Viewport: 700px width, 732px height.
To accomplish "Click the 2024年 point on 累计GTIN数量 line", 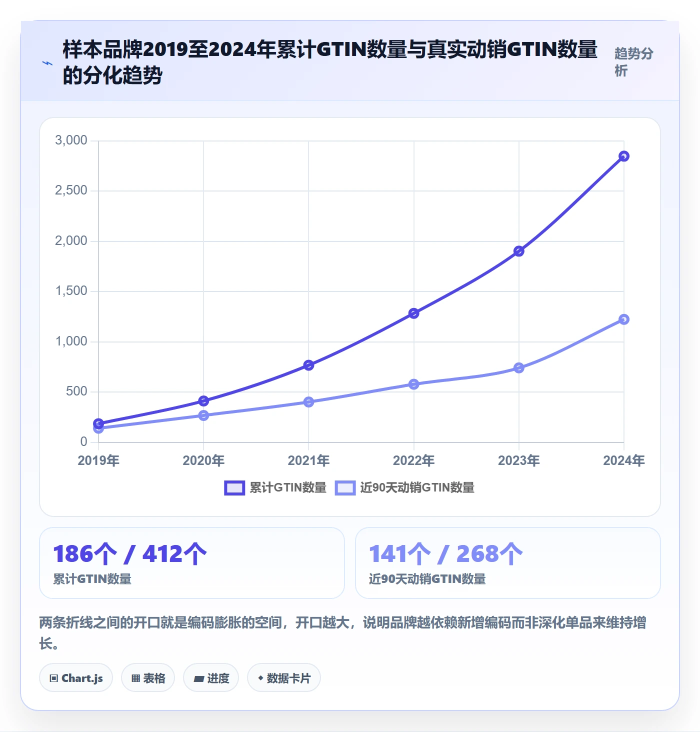I will (624, 156).
